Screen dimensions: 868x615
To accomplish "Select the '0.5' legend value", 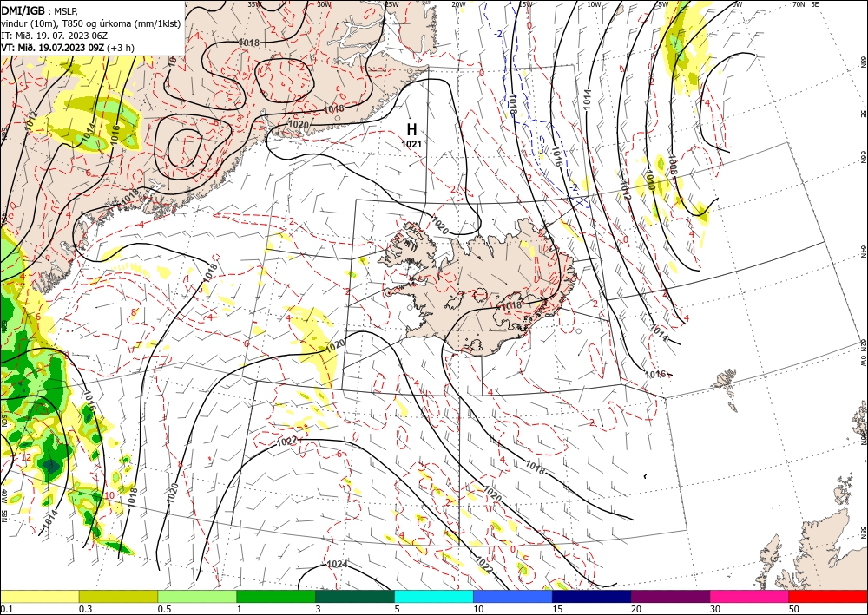I will (164, 609).
